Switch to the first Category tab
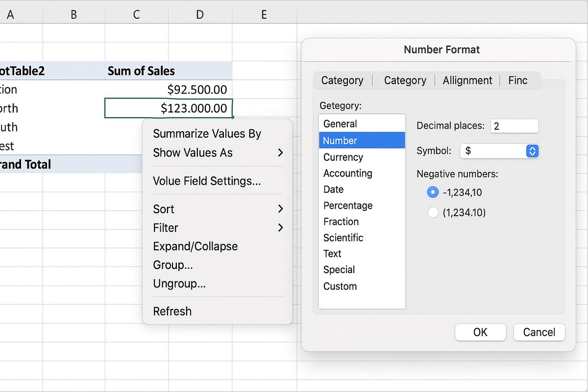 [342, 80]
